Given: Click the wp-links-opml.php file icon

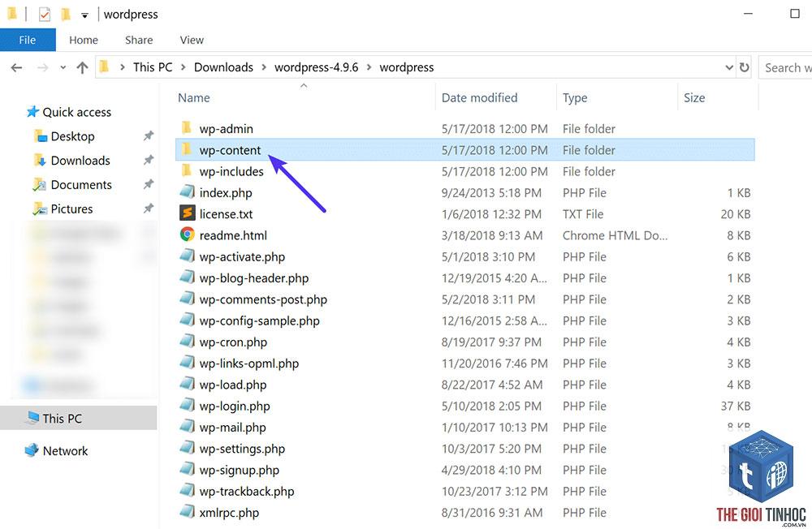Looking at the screenshot, I should (x=187, y=363).
